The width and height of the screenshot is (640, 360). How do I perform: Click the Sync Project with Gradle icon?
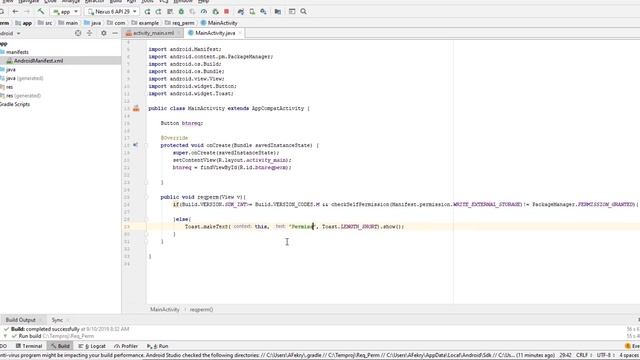click(241, 11)
